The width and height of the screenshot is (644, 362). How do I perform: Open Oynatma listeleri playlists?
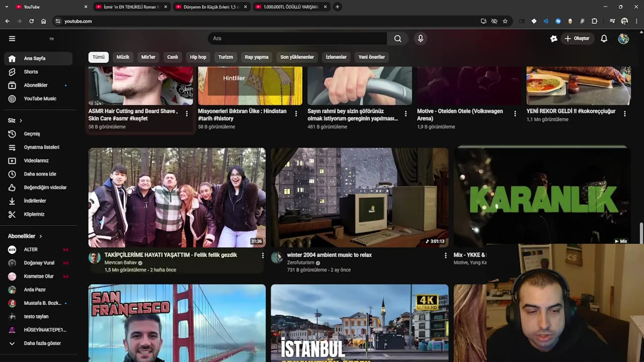coord(38,147)
